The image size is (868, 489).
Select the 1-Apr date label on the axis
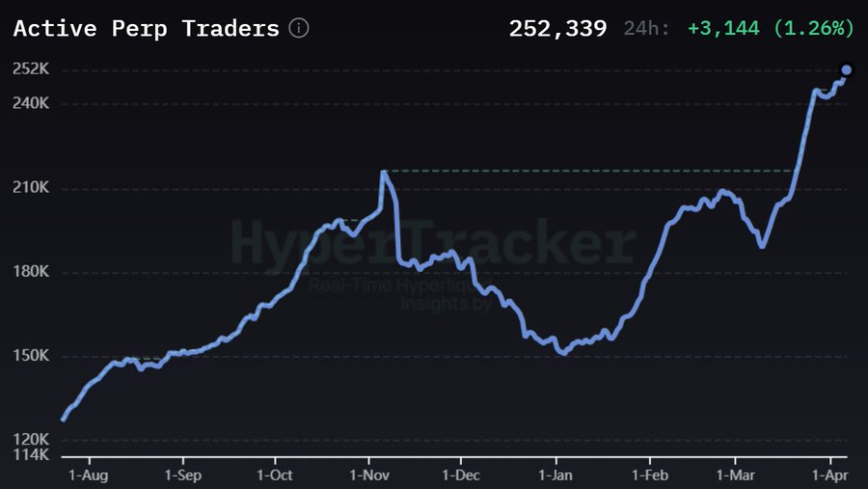(x=829, y=475)
